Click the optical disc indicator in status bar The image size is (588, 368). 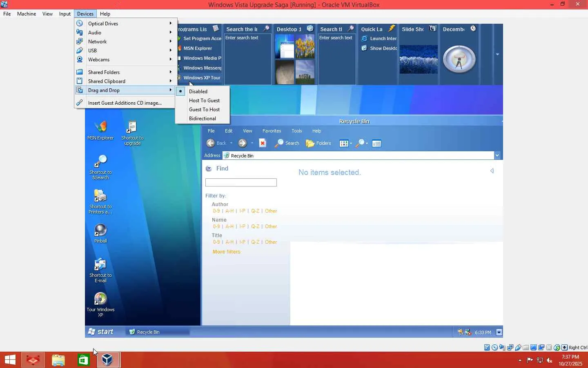[x=495, y=348]
